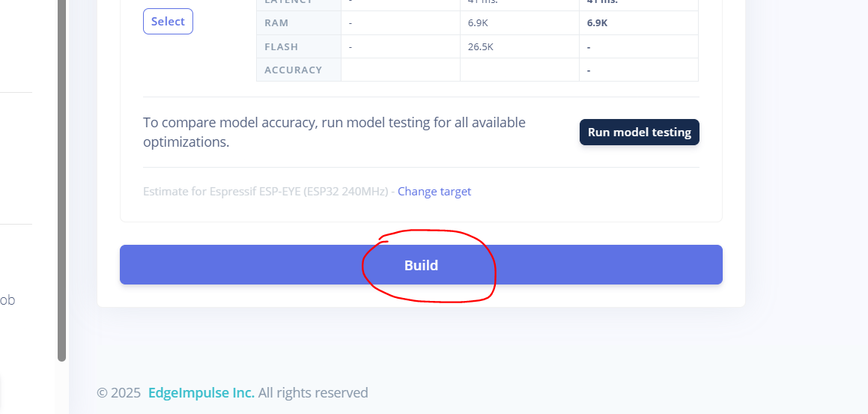The image size is (868, 414).
Task: Click the dash in RAM's first column
Action: click(x=350, y=23)
